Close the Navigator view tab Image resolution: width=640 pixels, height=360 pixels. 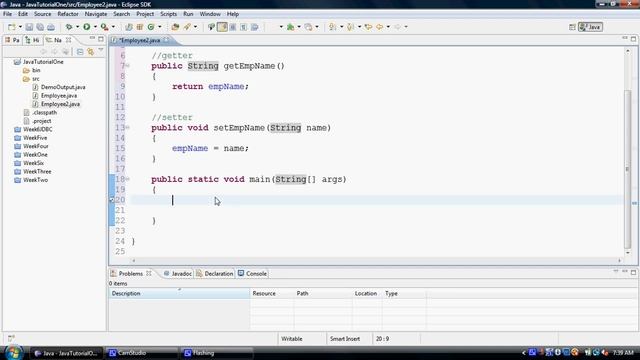[69, 40]
